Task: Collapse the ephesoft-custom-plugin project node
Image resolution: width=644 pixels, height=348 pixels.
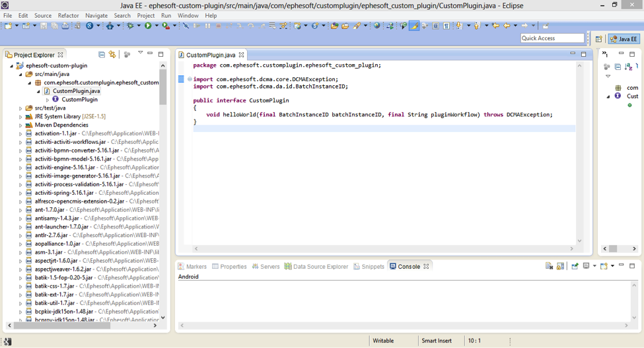Action: pyautogui.click(x=11, y=65)
